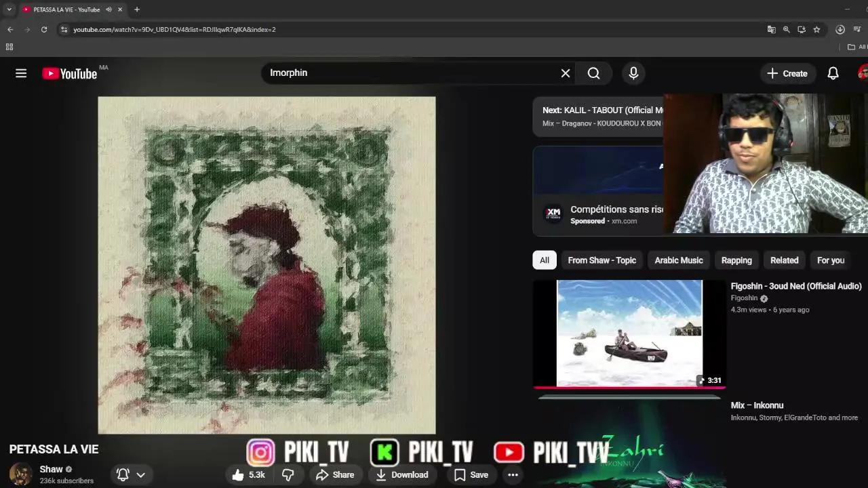The width and height of the screenshot is (868, 488).
Task: Dislike the video with thumbs down
Action: pyautogui.click(x=288, y=475)
